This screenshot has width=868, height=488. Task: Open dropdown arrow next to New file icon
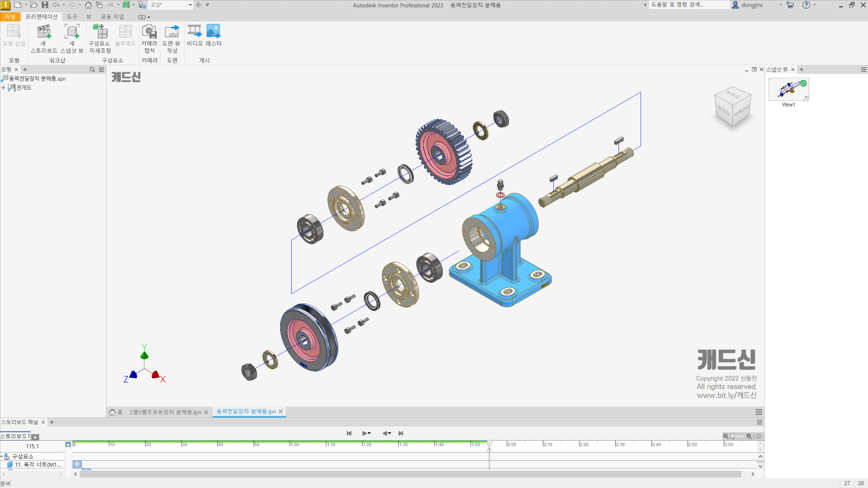(x=26, y=5)
